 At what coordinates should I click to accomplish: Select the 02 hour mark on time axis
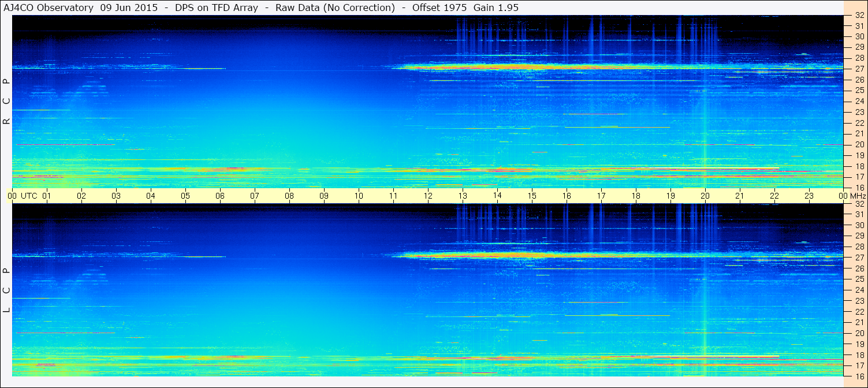coord(81,196)
